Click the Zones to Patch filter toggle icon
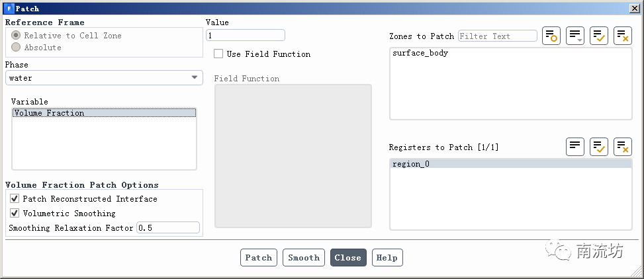Image resolution: width=644 pixels, height=279 pixels. pos(551,36)
